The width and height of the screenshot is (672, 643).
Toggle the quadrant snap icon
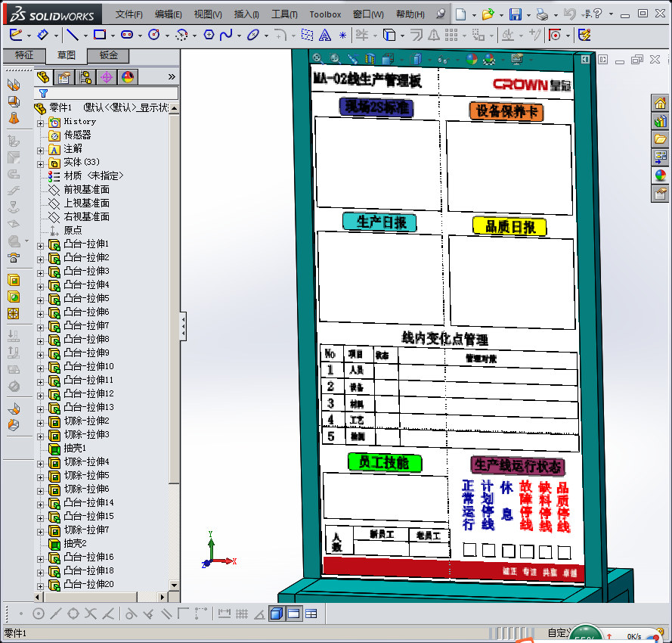[73, 613]
